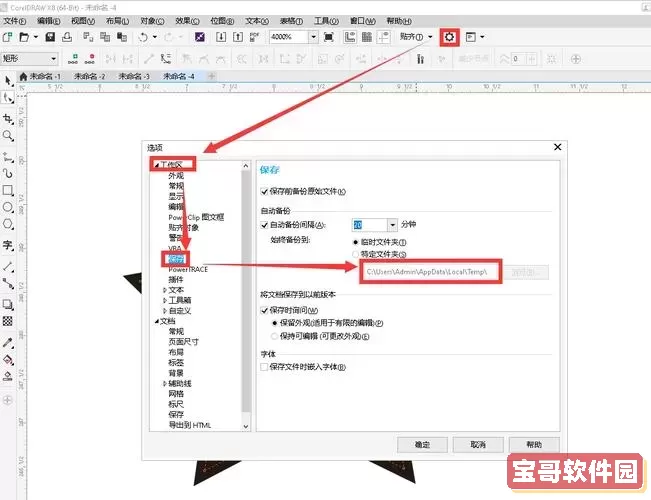Expand the 工具箱 tree node
This screenshot has width=651, height=500.
coord(165,300)
